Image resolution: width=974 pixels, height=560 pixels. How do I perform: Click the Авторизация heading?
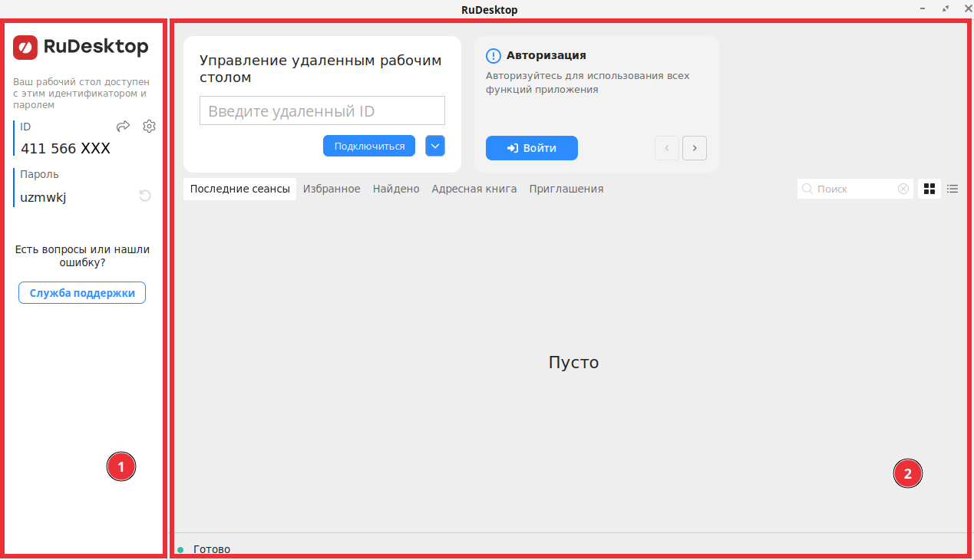pyautogui.click(x=546, y=55)
